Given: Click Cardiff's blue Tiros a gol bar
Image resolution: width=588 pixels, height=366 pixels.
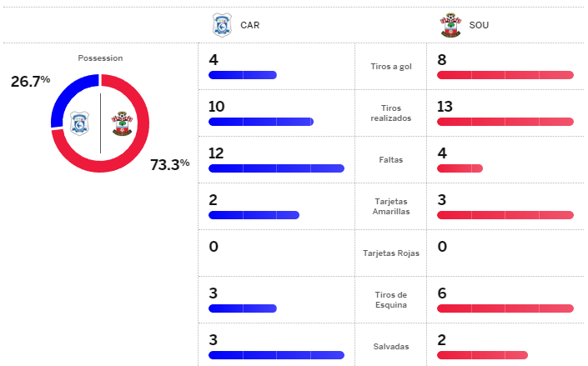Looking at the screenshot, I should (242, 75).
